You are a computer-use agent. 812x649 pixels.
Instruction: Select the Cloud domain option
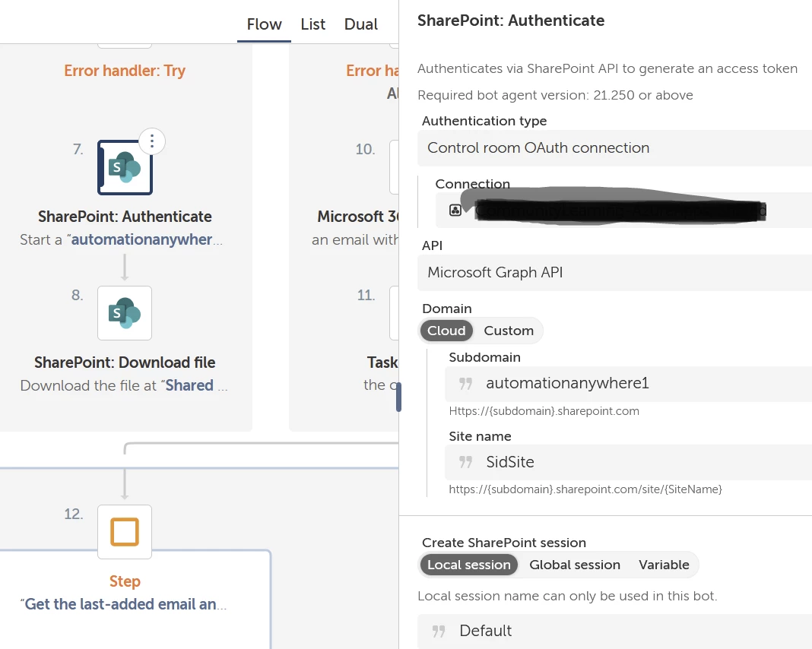(x=446, y=331)
